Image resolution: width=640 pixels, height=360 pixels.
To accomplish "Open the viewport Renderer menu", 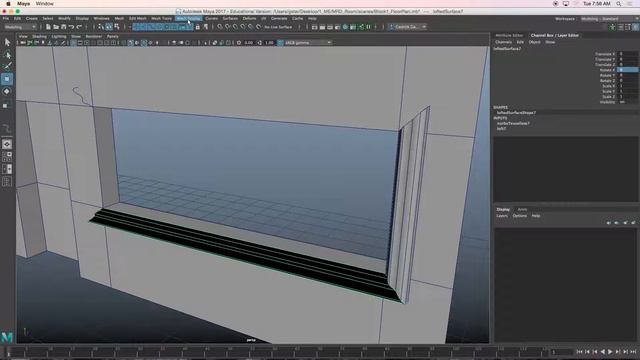I will (93, 36).
